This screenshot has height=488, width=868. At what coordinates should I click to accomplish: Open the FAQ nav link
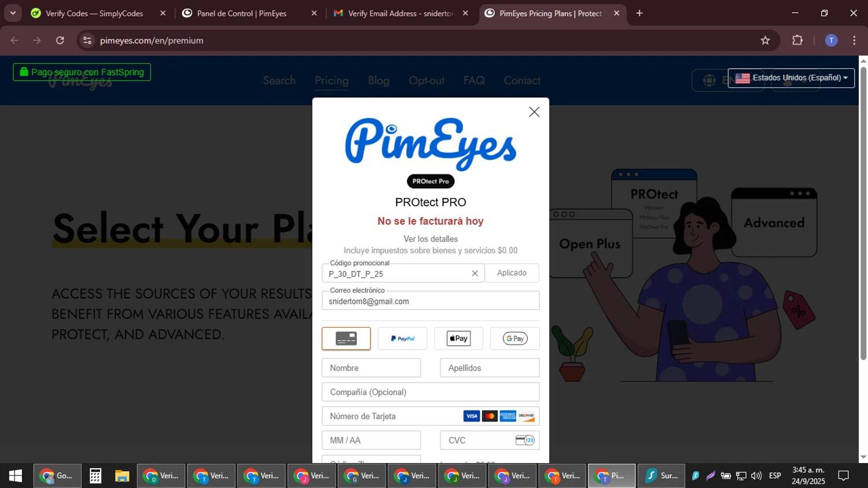coord(474,80)
